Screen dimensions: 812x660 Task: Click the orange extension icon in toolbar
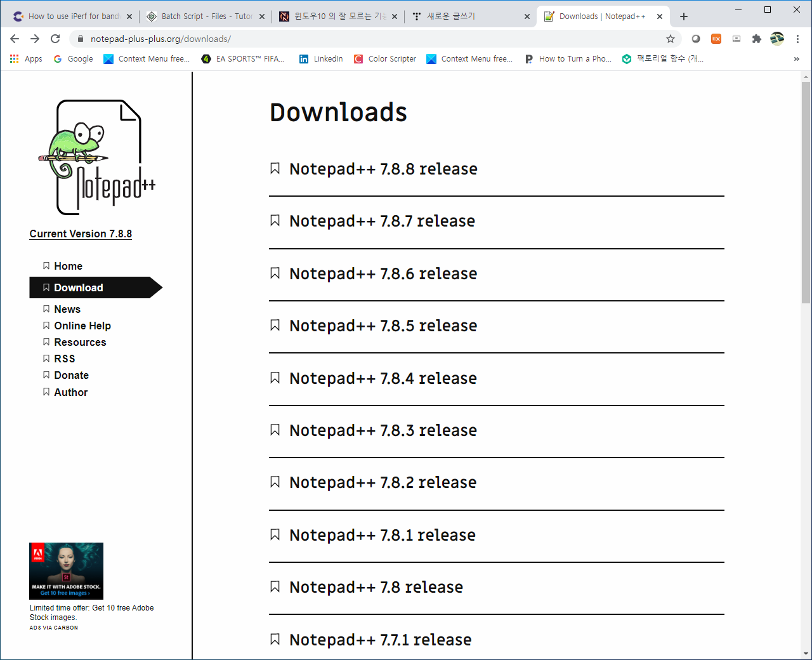pyautogui.click(x=716, y=39)
